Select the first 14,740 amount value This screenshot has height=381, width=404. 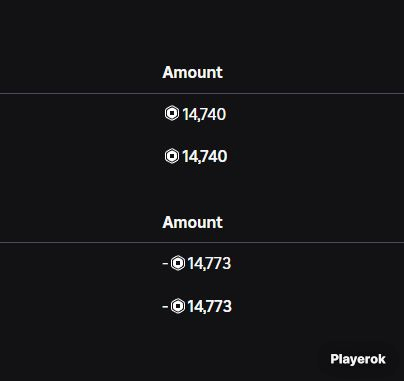pos(204,114)
